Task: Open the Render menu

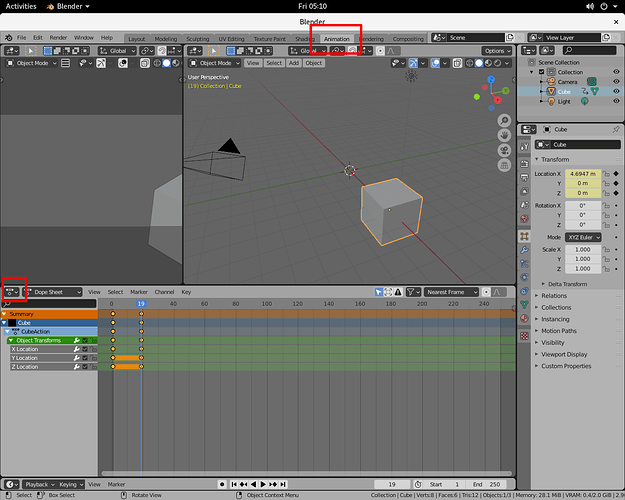Action: [58, 37]
